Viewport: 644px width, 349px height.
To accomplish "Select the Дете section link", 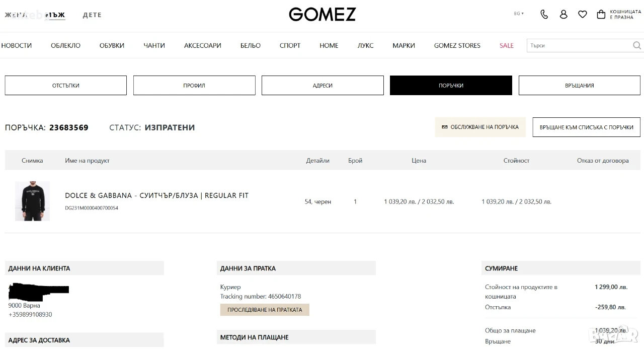I will click(x=92, y=15).
